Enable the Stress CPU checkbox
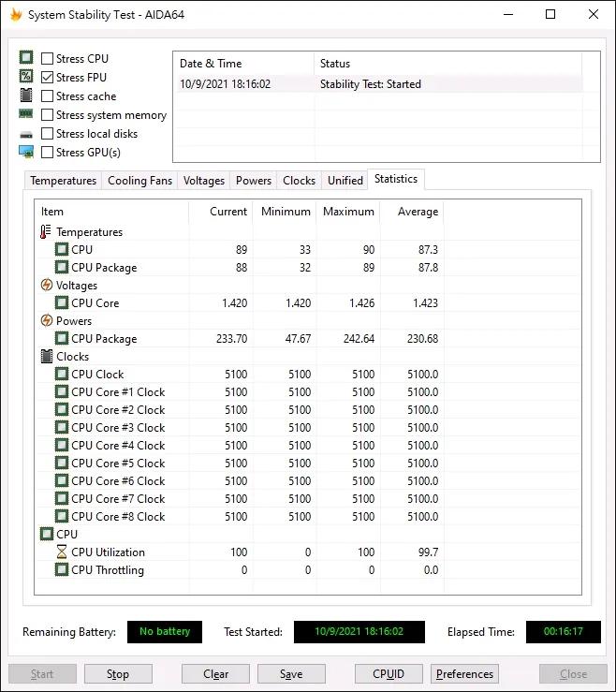Screen dimensions: 616x692 [47, 58]
